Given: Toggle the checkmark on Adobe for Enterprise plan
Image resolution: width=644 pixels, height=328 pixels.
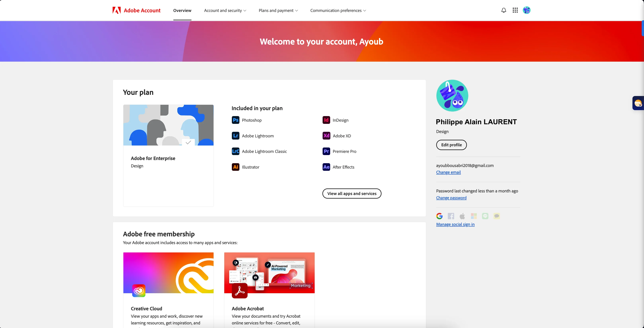Looking at the screenshot, I should point(188,142).
